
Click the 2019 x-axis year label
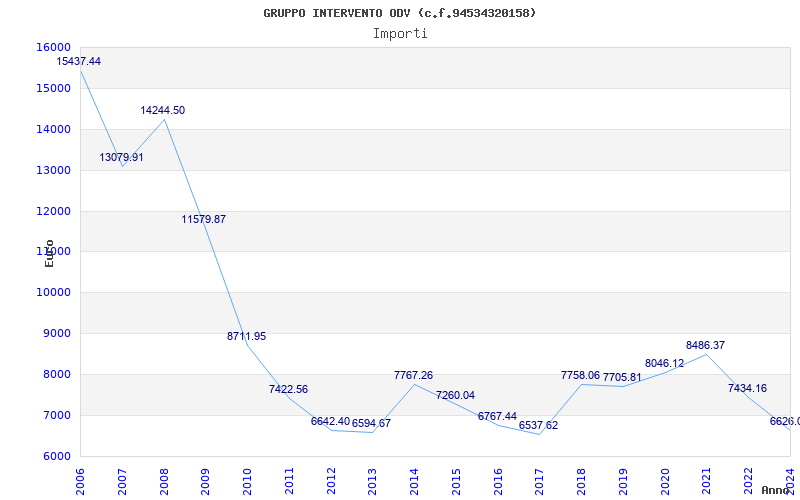coord(623,481)
